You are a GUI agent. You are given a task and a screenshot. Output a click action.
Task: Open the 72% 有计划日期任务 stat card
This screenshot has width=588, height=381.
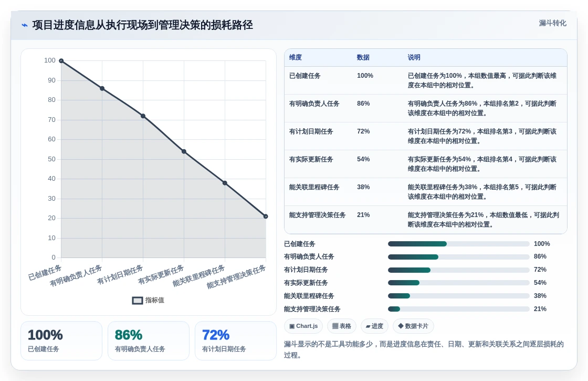tap(236, 341)
